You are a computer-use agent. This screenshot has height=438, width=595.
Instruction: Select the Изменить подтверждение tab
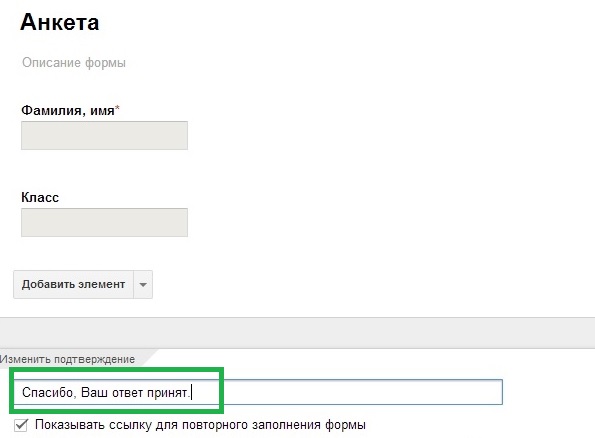pos(68,359)
